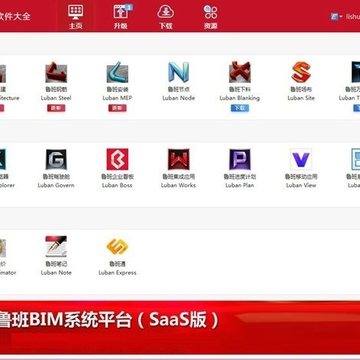Click the 'Luban Express' text caption

[117, 273]
